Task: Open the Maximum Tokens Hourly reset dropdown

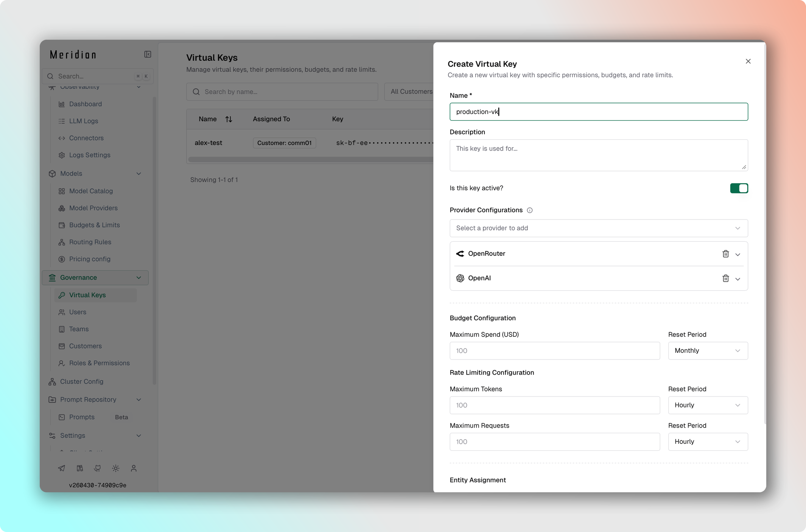Action: [x=708, y=405]
